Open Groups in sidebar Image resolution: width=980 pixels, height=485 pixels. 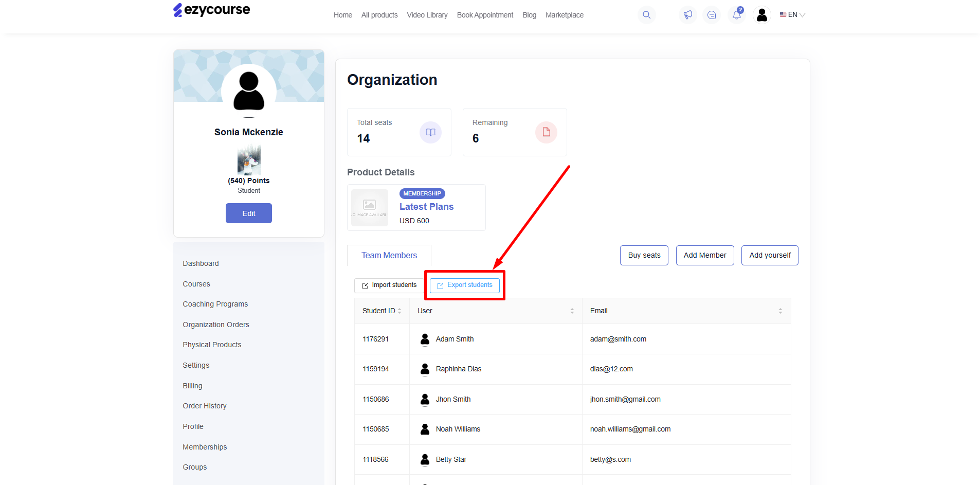point(195,467)
